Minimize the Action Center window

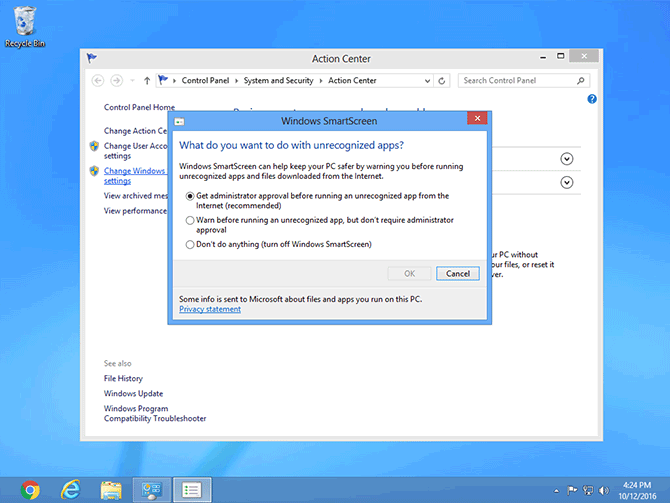coord(543,56)
